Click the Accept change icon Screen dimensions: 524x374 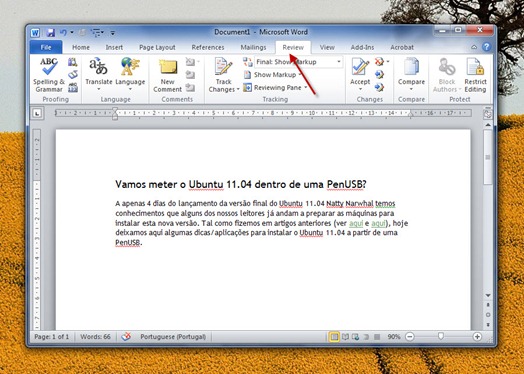coord(360,66)
